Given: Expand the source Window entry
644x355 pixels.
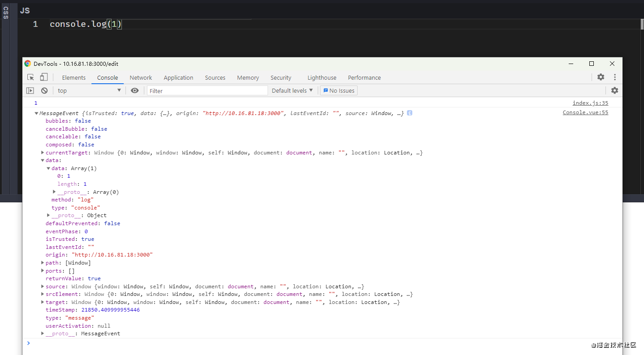Looking at the screenshot, I should [x=43, y=287].
